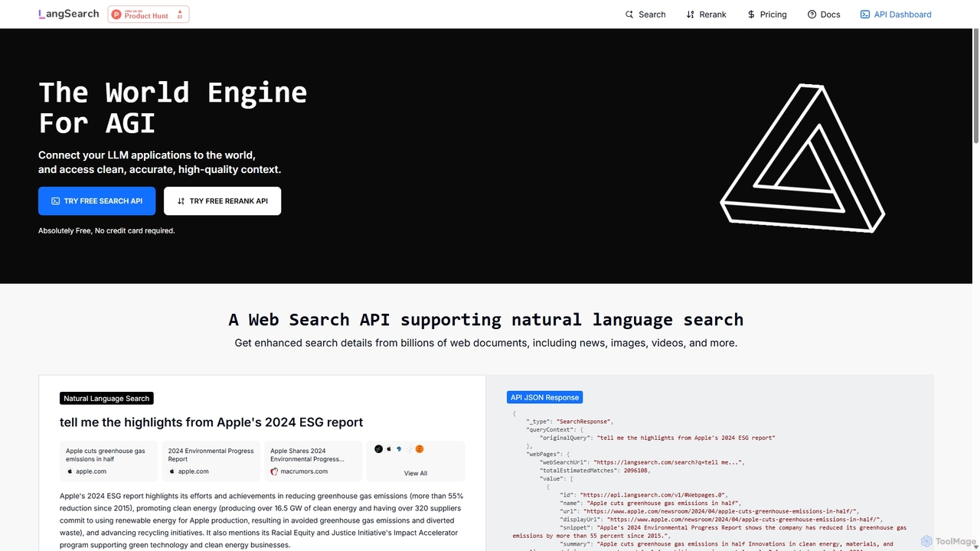This screenshot has width=980, height=551.
Task: Click the terminal icon beside API Dashboard
Action: [x=864, y=15]
